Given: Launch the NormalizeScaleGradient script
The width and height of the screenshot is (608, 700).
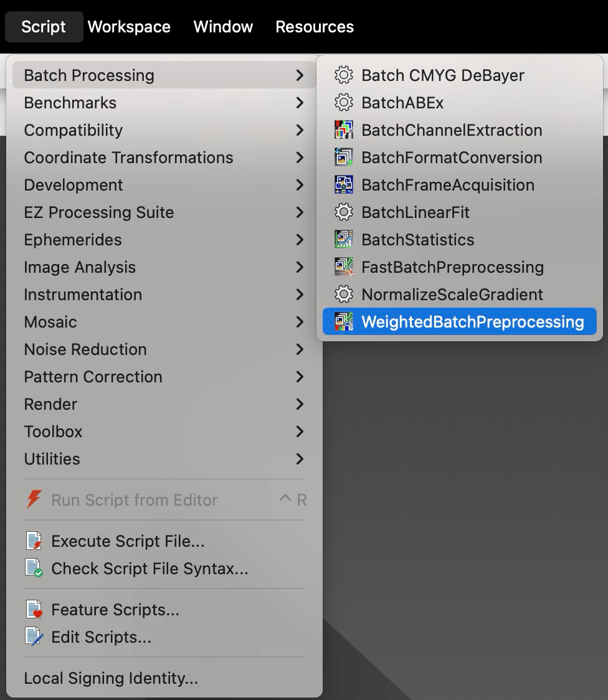Looking at the screenshot, I should 452,295.
